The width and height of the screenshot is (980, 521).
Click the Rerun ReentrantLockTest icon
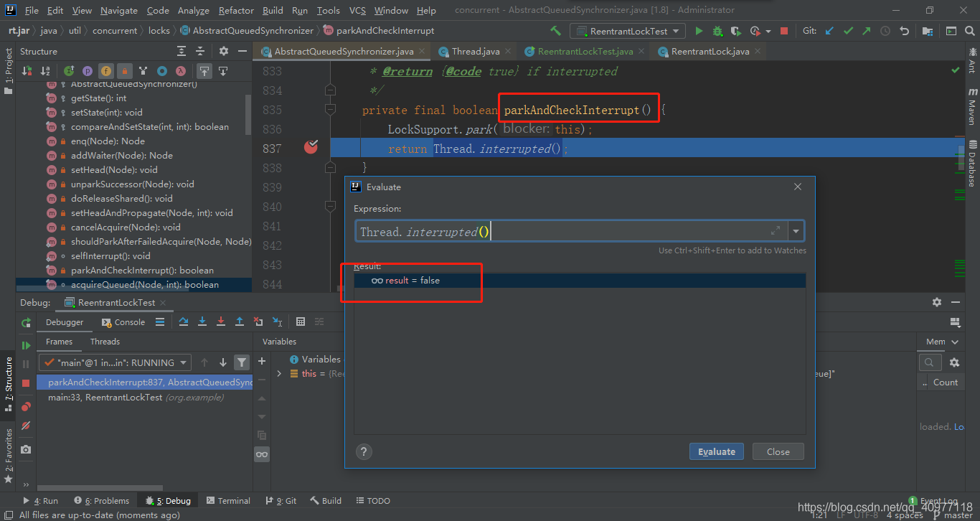(26, 323)
